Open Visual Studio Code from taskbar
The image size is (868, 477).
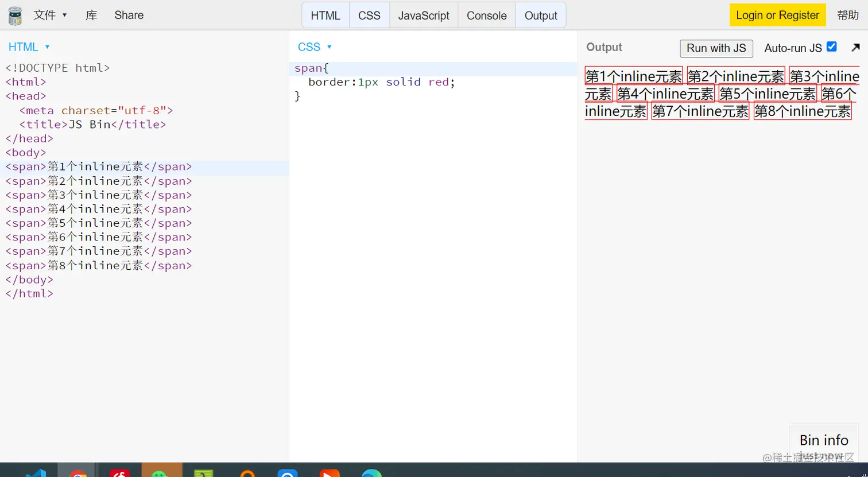click(36, 473)
